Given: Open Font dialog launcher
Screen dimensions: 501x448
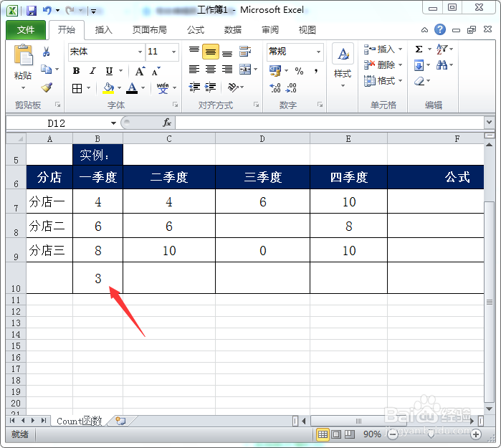Looking at the screenshot, I should (176, 105).
